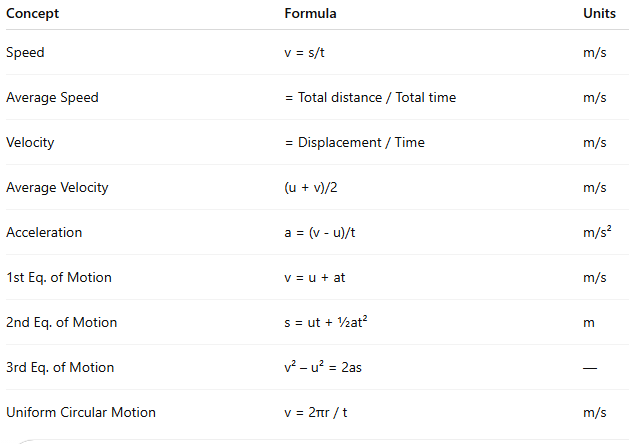
Task: Select the Acceleration concept cell
Action: point(44,232)
